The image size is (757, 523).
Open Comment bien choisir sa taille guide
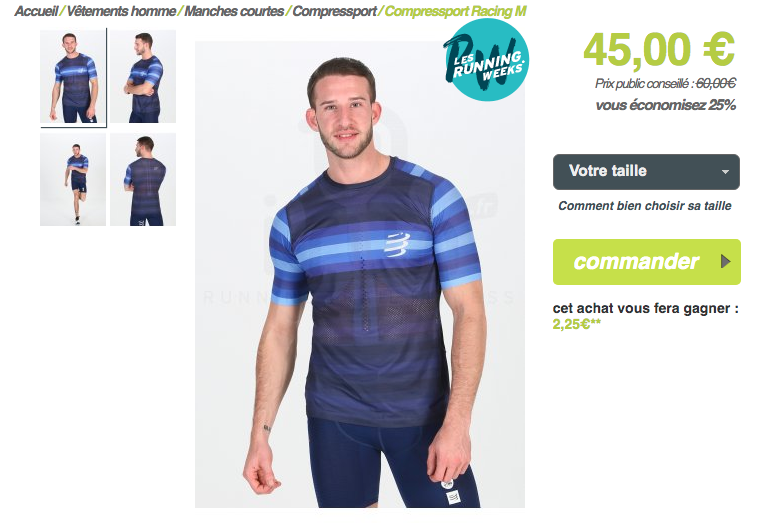(645, 206)
